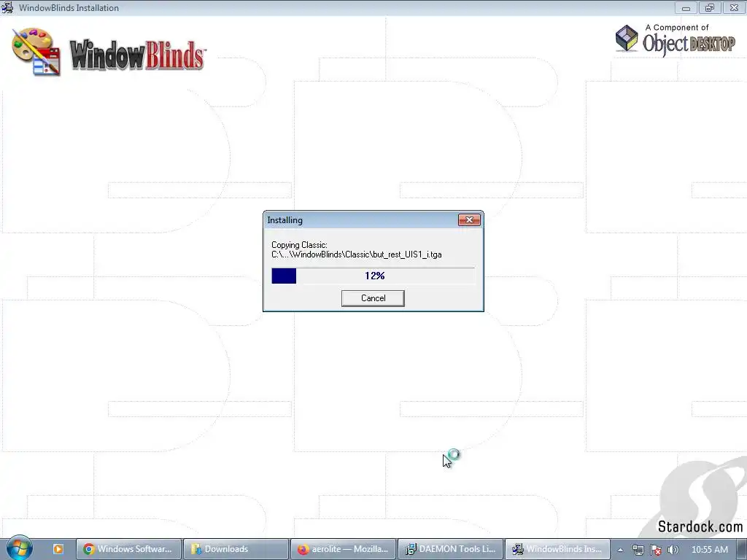Close the Installing dialog
Image resolution: width=747 pixels, height=560 pixels.
tap(469, 219)
